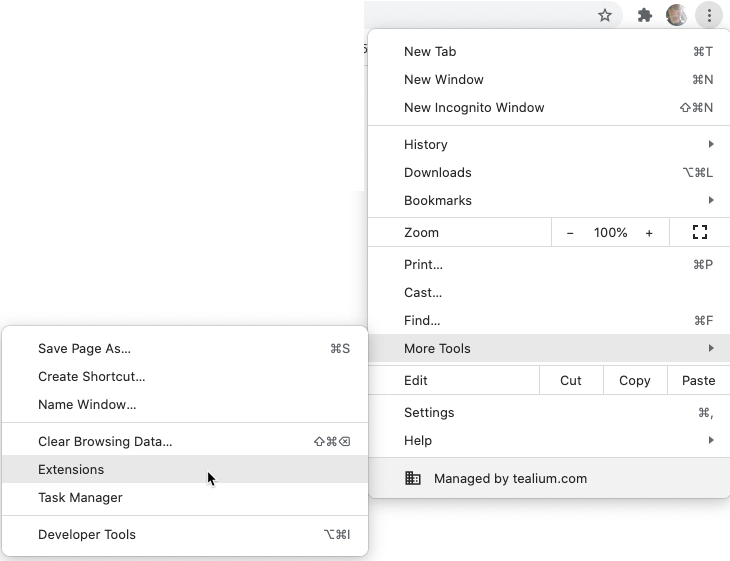730x561 pixels.
Task: Select Extensions from More Tools submenu
Action: tap(71, 469)
